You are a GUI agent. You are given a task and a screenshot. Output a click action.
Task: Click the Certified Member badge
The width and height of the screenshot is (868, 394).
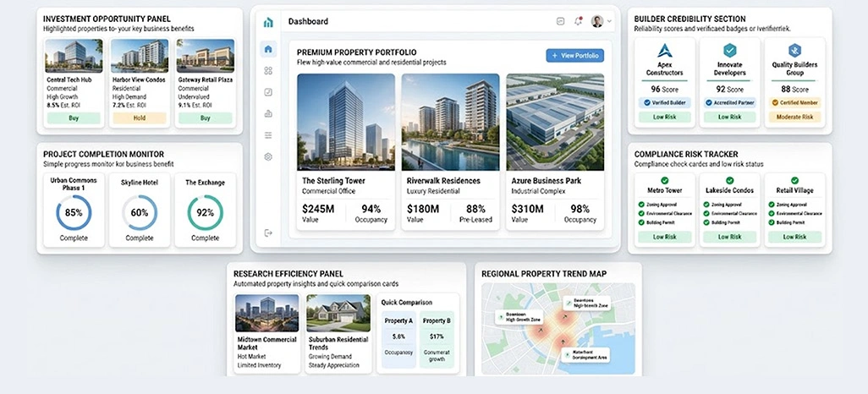point(795,102)
